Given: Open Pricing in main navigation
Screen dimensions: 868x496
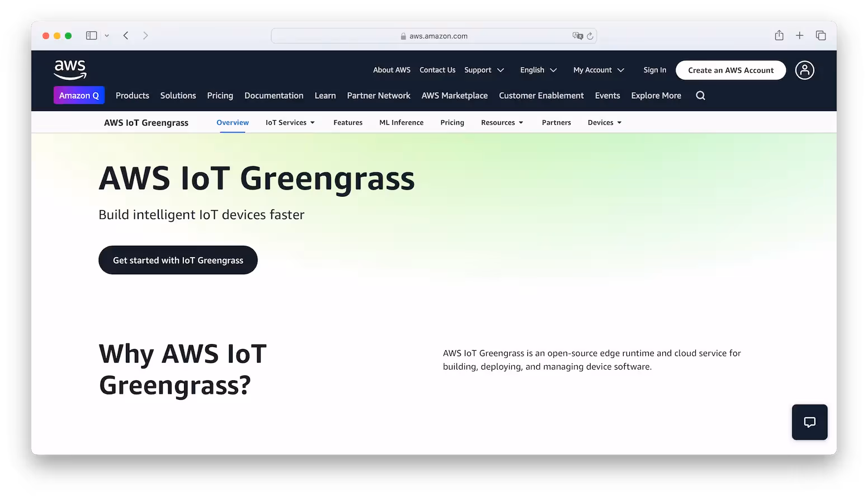Looking at the screenshot, I should [220, 96].
